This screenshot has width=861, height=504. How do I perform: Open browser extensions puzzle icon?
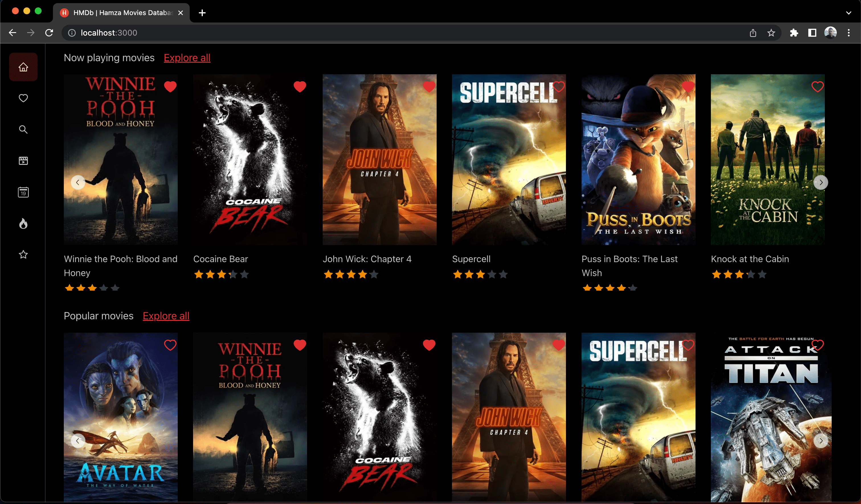(x=794, y=33)
